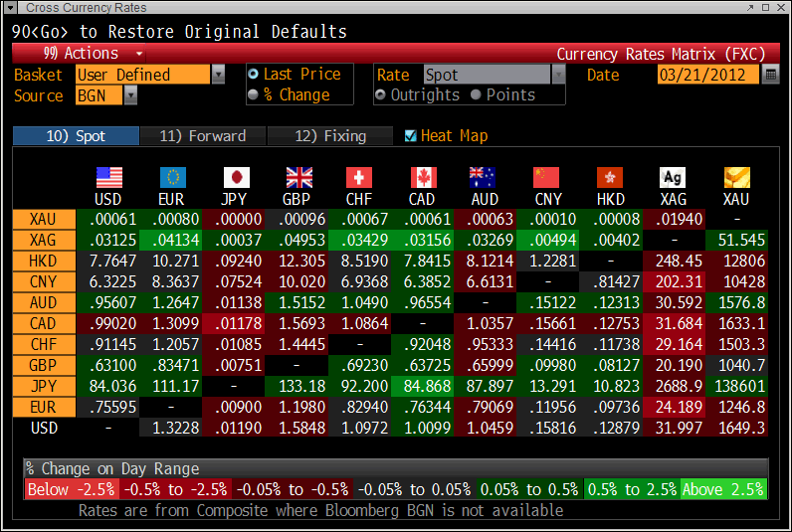Click the XAU row header button
The image size is (792, 532).
(44, 219)
